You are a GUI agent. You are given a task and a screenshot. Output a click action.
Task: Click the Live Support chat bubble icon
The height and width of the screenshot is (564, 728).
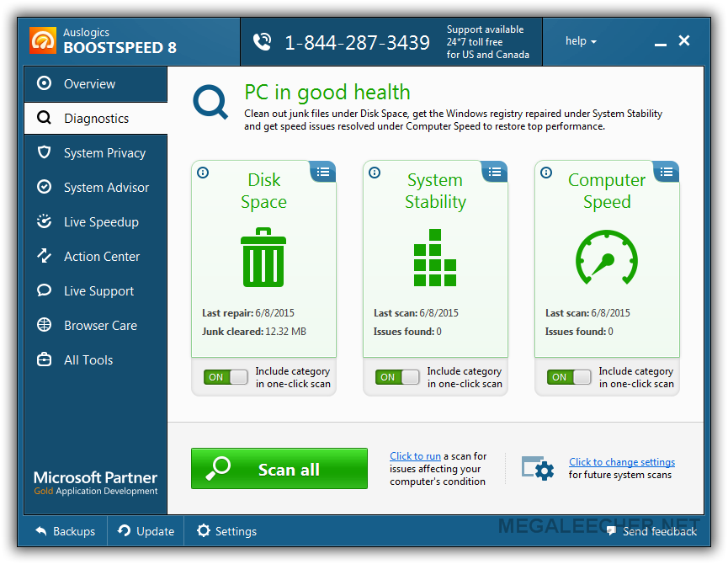tap(44, 290)
